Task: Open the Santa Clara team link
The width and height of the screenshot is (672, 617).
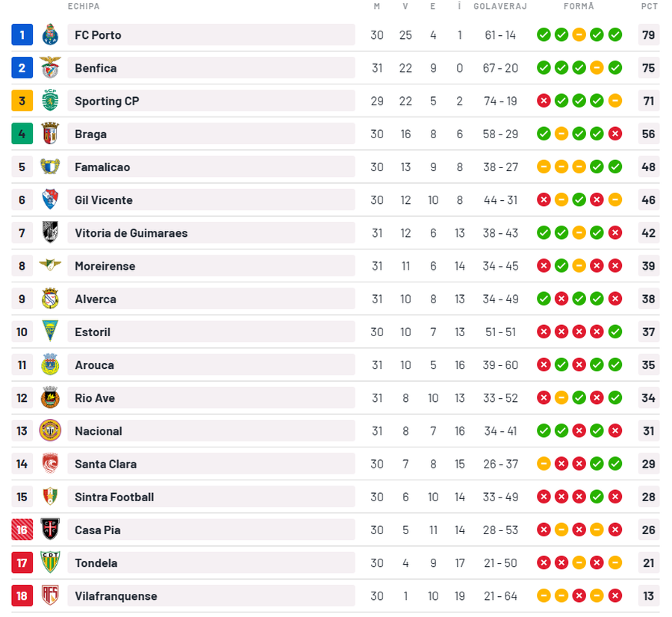Action: pos(105,464)
